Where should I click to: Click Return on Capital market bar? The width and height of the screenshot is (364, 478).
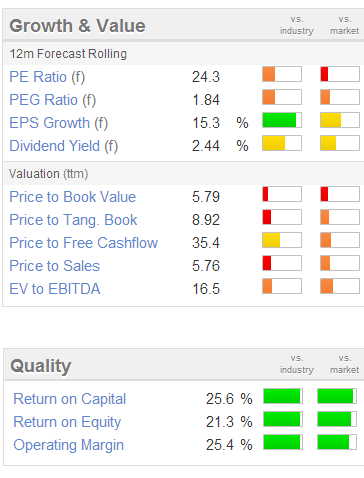[337, 396]
